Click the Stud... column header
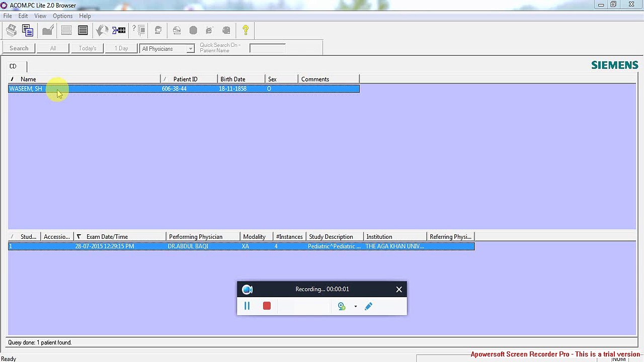Viewport: 644px width, 362px height. coord(24,237)
